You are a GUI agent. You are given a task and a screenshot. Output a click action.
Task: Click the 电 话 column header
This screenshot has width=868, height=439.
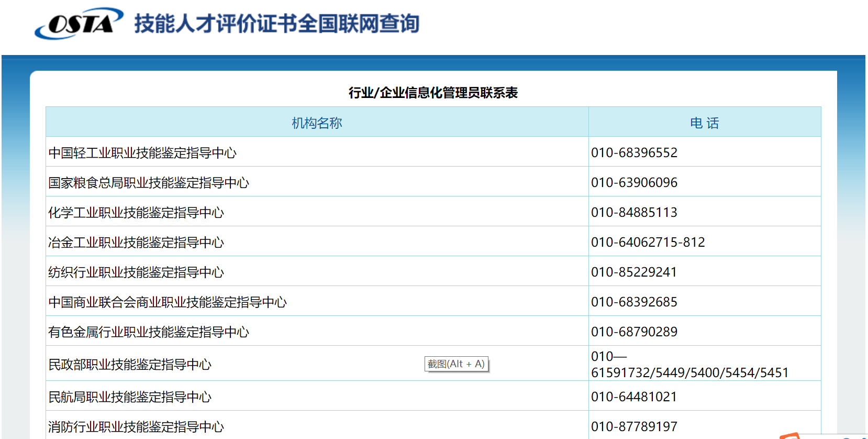(704, 123)
